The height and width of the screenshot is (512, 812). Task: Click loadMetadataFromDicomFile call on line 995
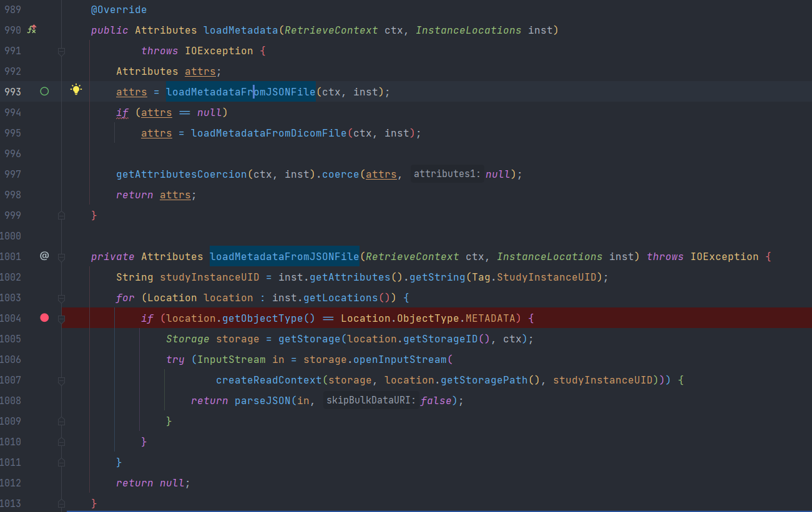268,133
